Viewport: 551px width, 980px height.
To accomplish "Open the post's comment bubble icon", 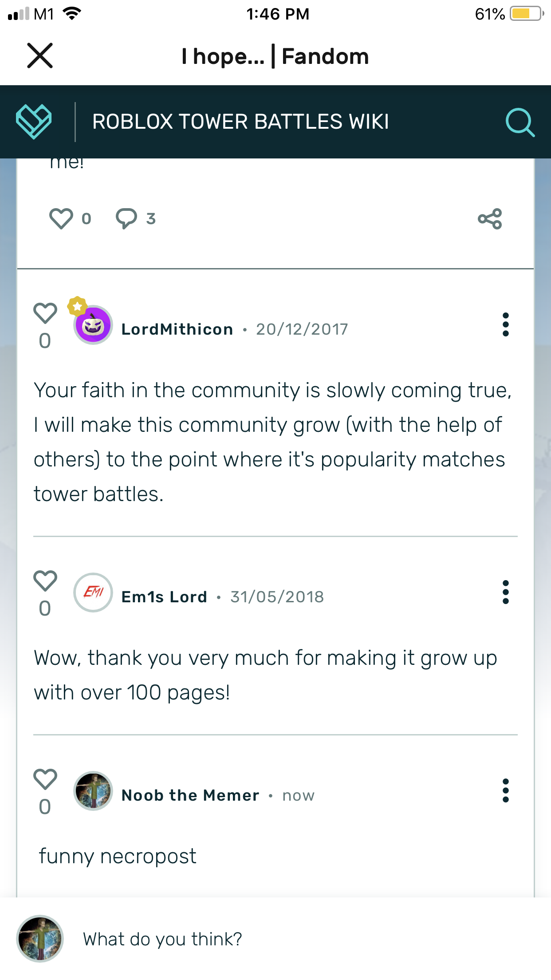I will click(126, 218).
